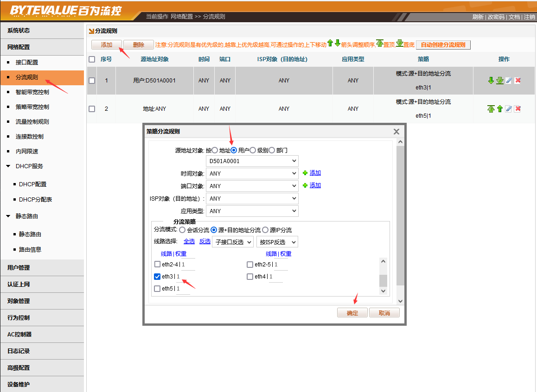The height and width of the screenshot is (392, 537).
Task: Send rule 1 to the bottom
Action: (500, 81)
